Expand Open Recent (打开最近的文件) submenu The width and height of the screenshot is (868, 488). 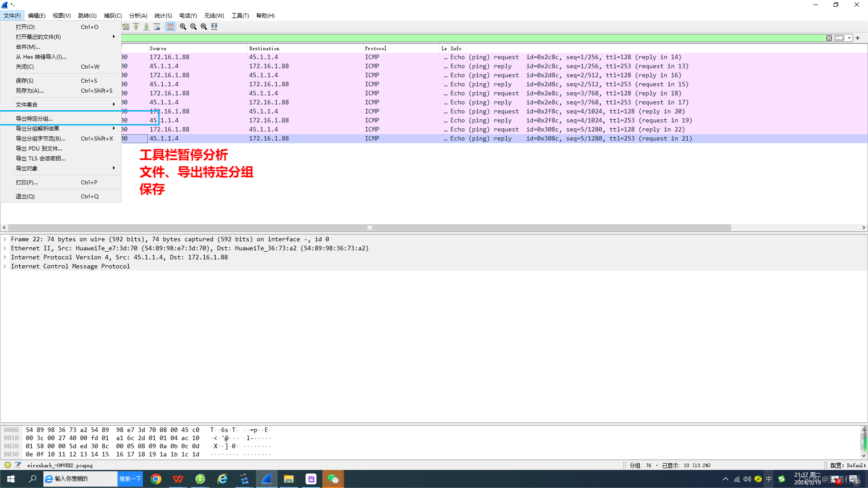(x=61, y=37)
